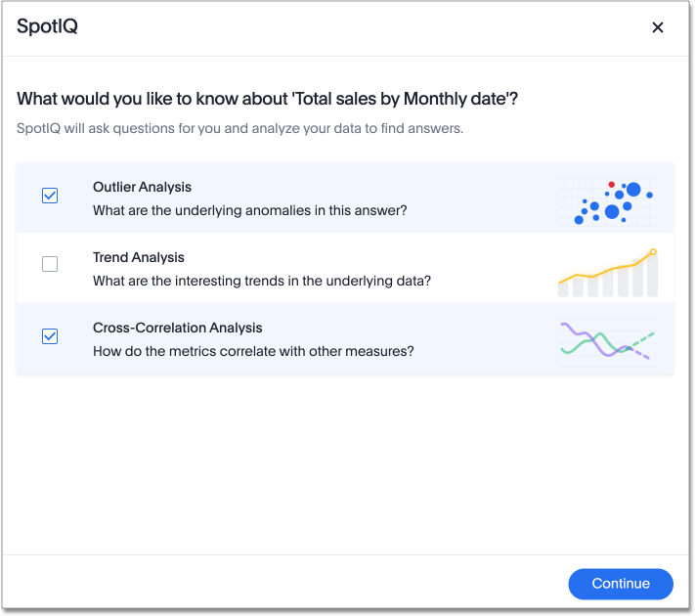The height and width of the screenshot is (616, 695).
Task: Uncheck the Cross-Correlation Analysis checkbox
Action: pos(50,336)
